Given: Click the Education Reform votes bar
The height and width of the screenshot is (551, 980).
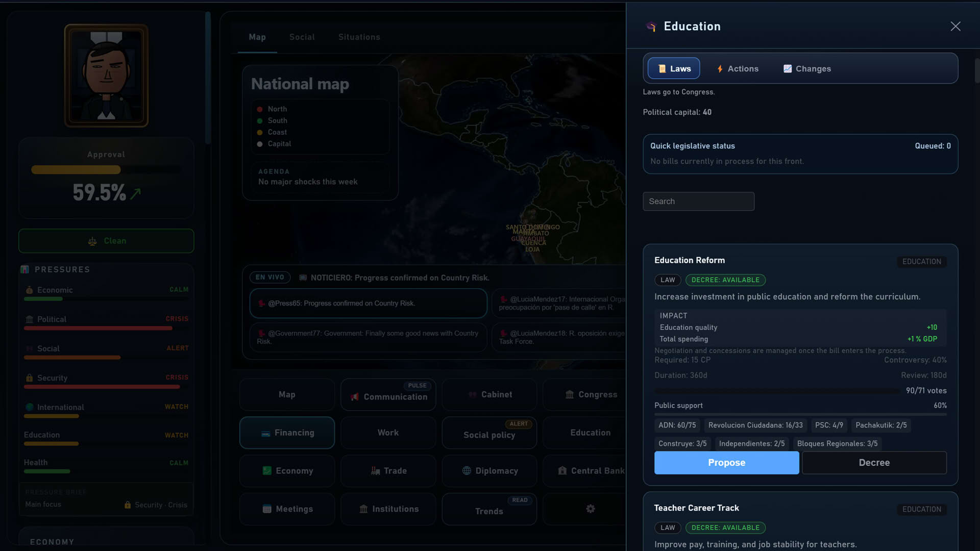Looking at the screenshot, I should [776, 391].
